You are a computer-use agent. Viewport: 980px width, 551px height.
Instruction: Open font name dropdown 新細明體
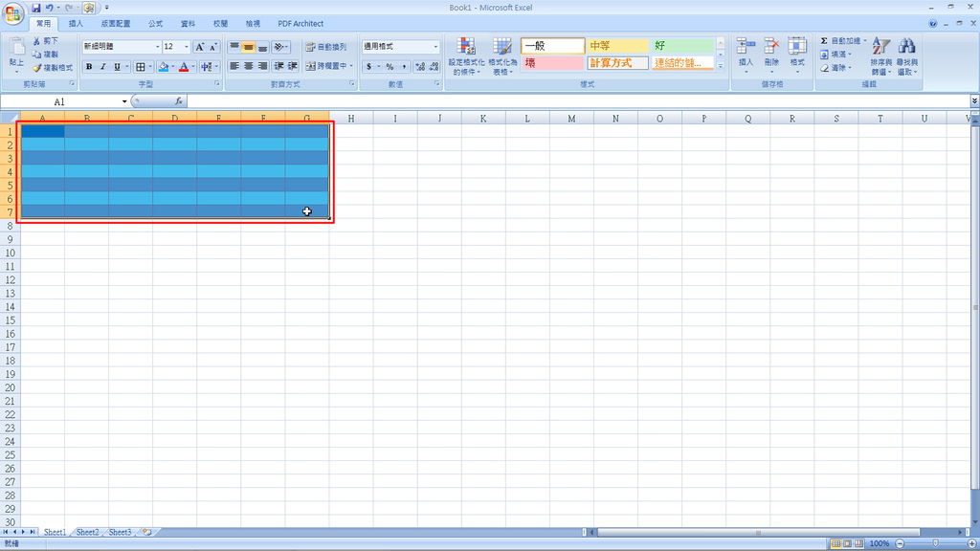click(157, 47)
